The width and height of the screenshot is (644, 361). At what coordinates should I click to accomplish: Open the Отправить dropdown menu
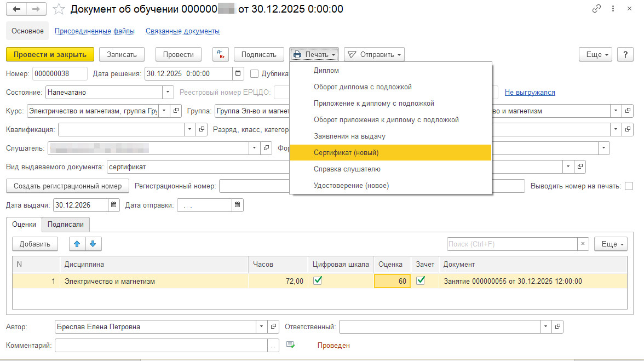[374, 54]
